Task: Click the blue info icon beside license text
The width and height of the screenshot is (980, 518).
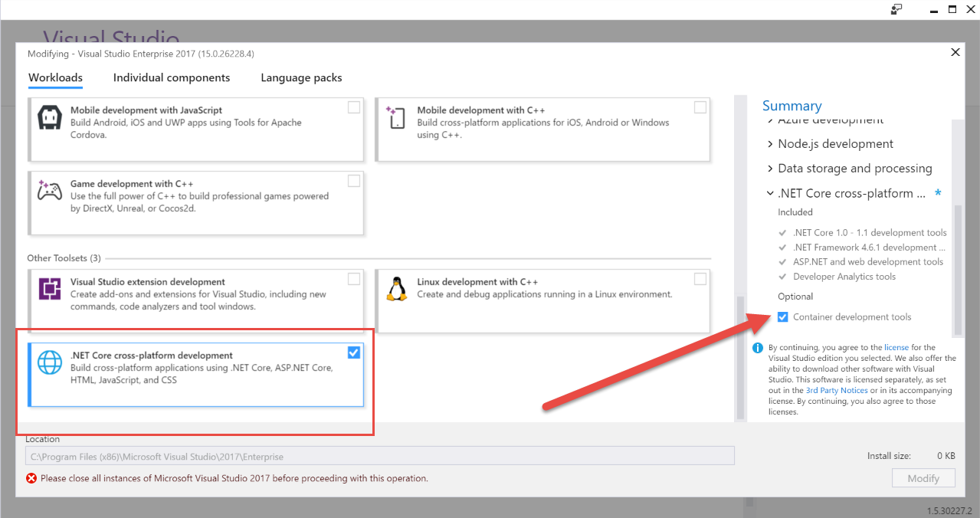Action: click(x=758, y=348)
